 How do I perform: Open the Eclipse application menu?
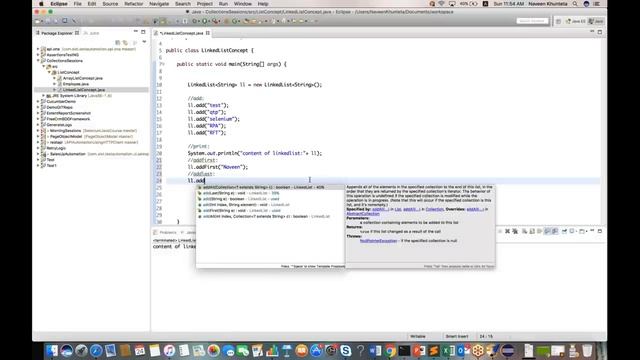(59, 4)
